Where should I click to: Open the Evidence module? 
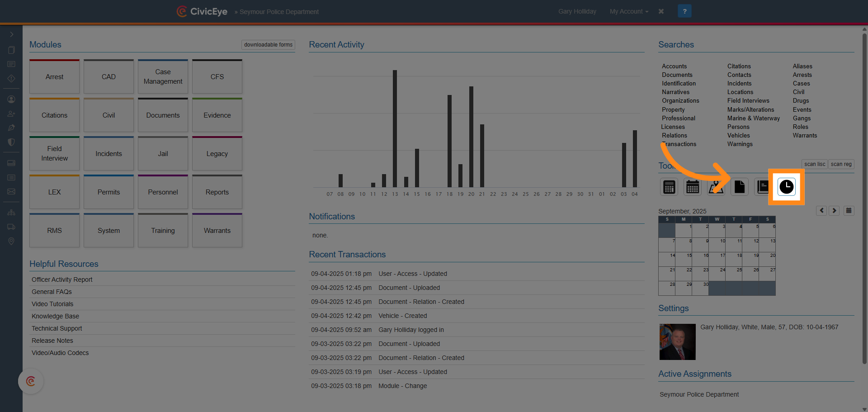click(x=217, y=115)
